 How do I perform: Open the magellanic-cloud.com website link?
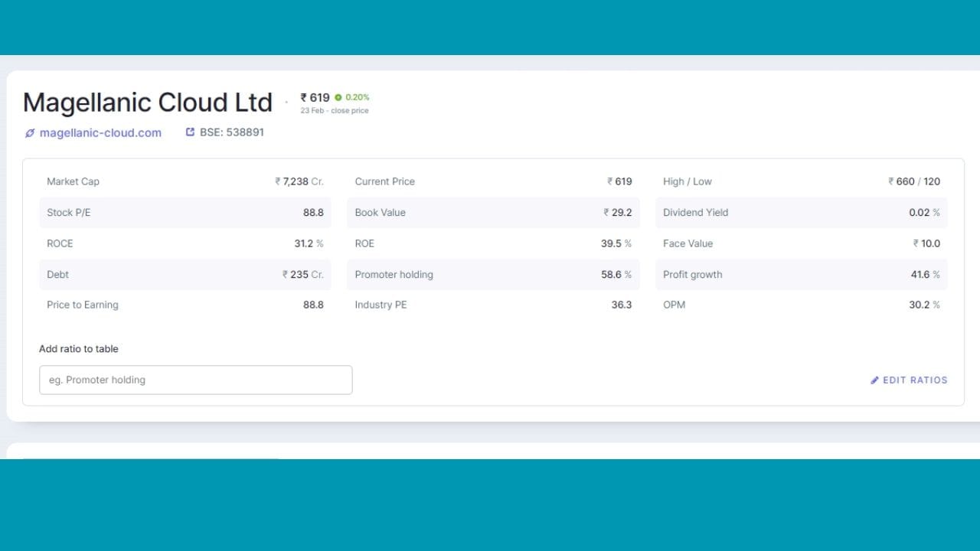pyautogui.click(x=100, y=133)
